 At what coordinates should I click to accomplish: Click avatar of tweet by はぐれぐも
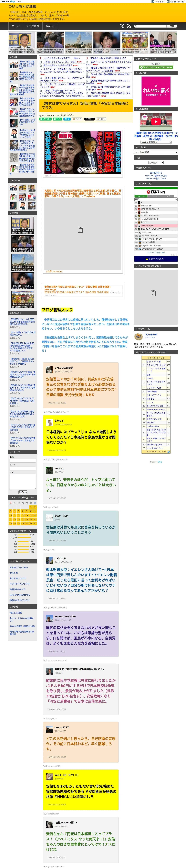pyautogui.click(x=50, y=560)
